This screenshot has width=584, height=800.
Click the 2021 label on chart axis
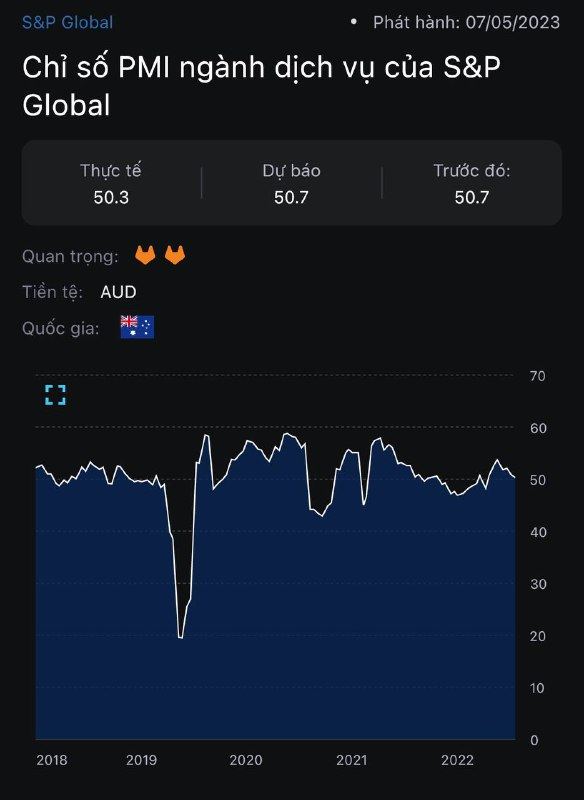coord(351,760)
